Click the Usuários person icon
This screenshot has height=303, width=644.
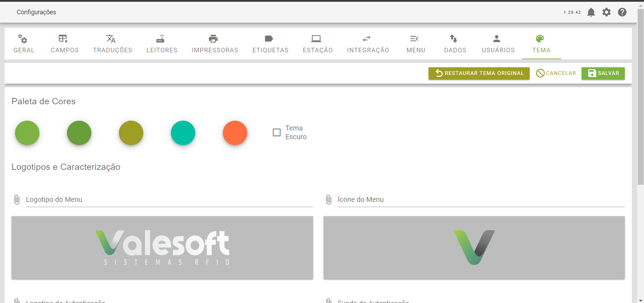click(497, 38)
